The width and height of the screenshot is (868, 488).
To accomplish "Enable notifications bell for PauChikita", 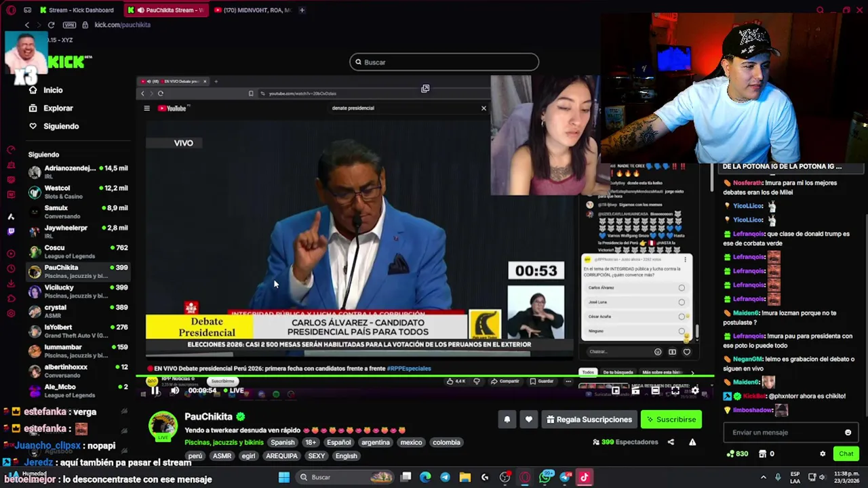I will 507,420.
